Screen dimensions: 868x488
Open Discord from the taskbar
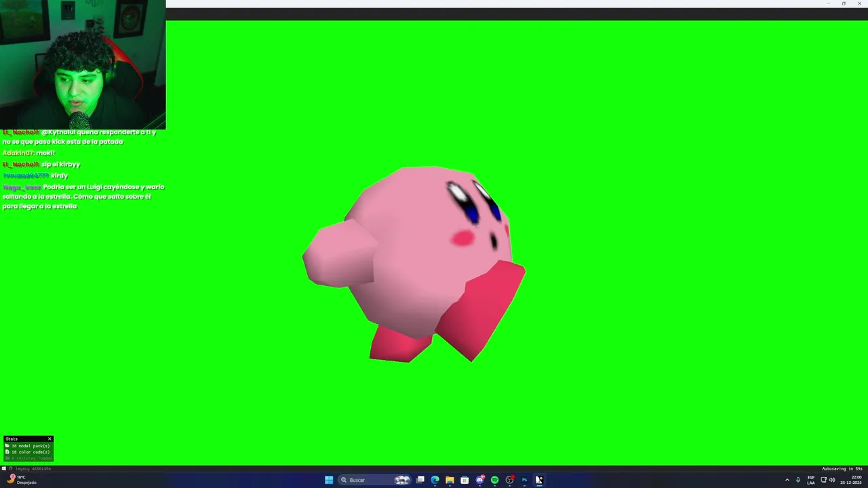(x=480, y=480)
